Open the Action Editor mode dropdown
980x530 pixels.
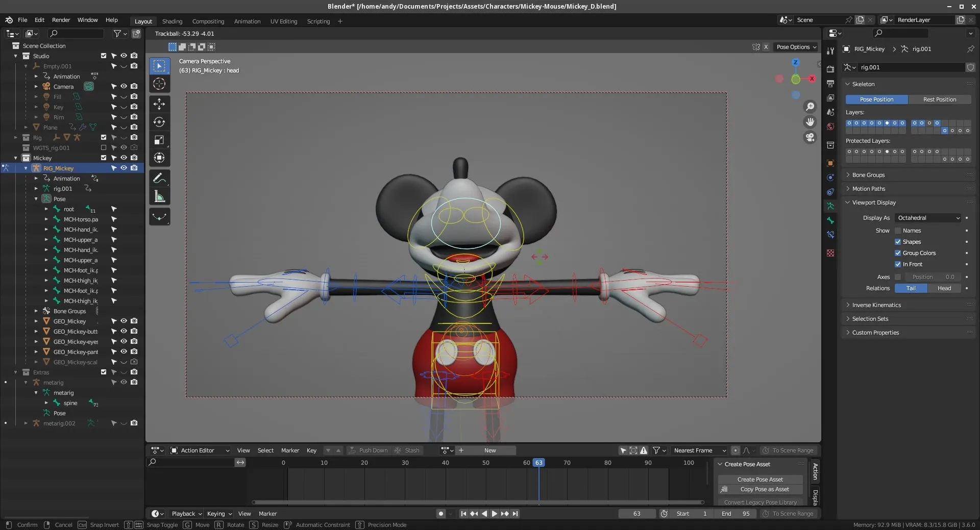(x=200, y=450)
